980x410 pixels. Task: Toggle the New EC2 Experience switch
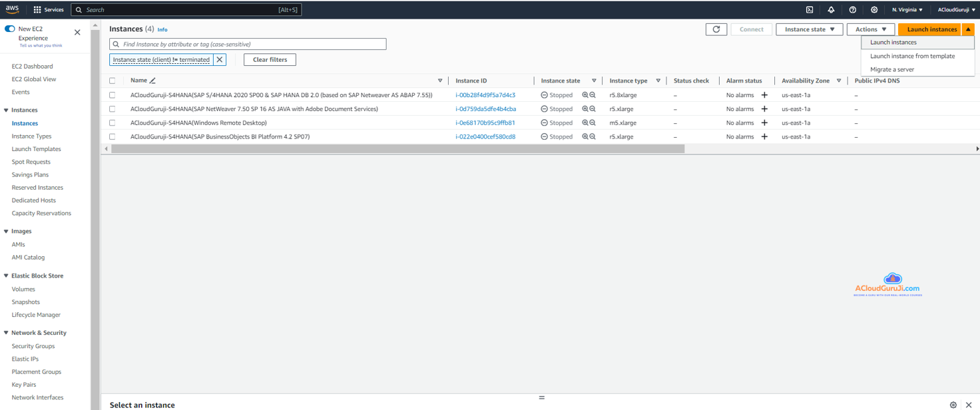pyautogui.click(x=10, y=29)
